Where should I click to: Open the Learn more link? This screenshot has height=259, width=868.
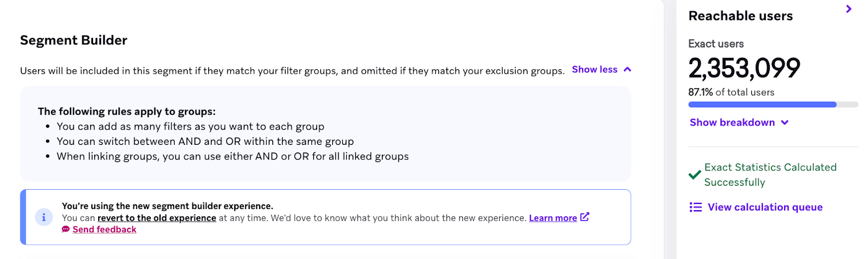click(x=553, y=218)
